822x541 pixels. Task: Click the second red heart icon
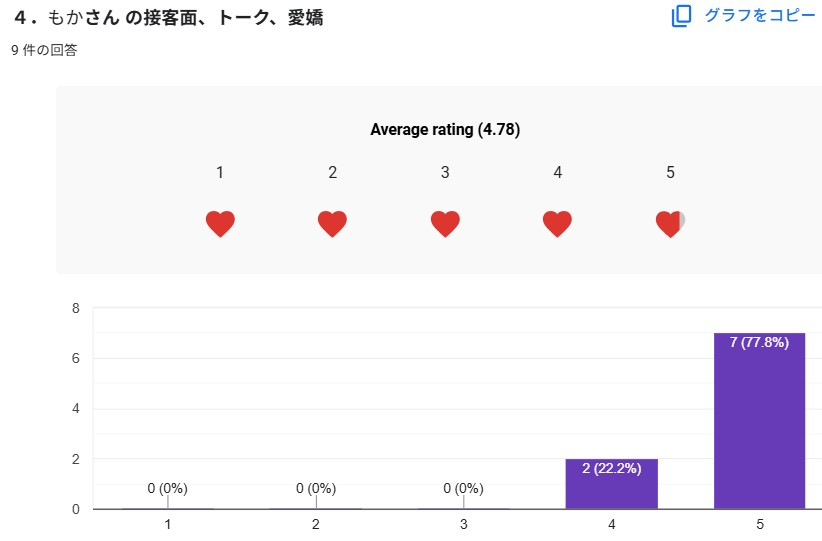point(332,224)
